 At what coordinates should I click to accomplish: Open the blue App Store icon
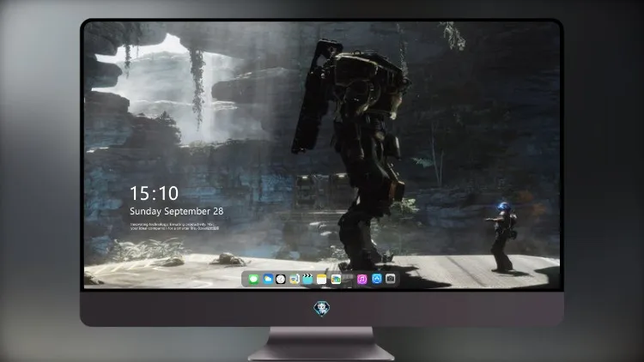pos(377,279)
